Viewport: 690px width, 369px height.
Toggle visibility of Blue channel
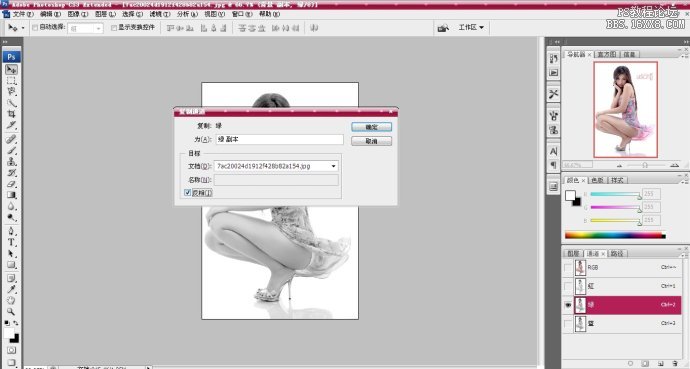(x=568, y=324)
